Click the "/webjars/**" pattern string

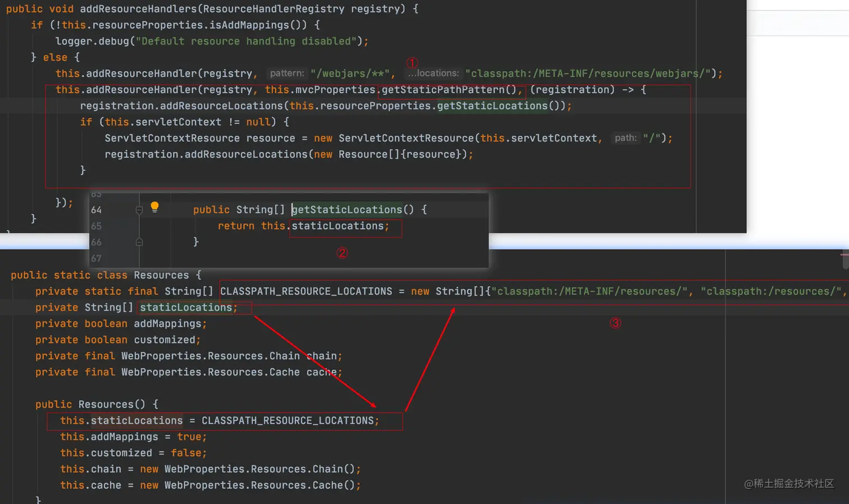click(x=350, y=74)
